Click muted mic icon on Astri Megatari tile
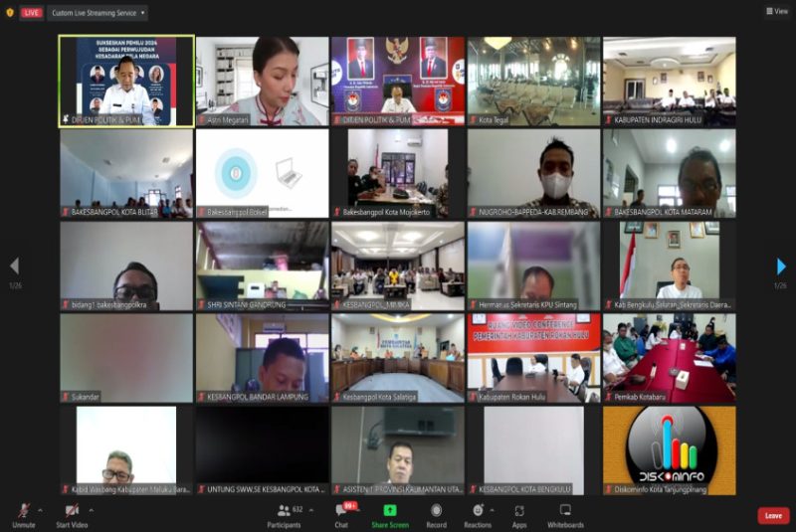 click(202, 120)
